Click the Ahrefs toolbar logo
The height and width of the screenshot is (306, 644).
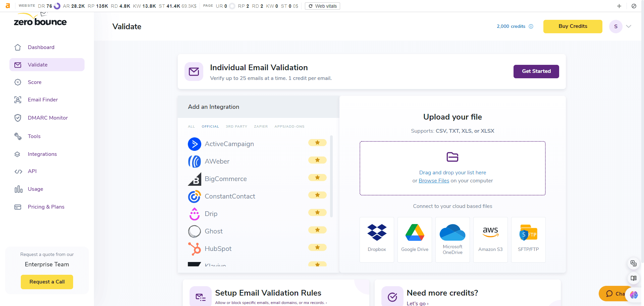pos(8,6)
